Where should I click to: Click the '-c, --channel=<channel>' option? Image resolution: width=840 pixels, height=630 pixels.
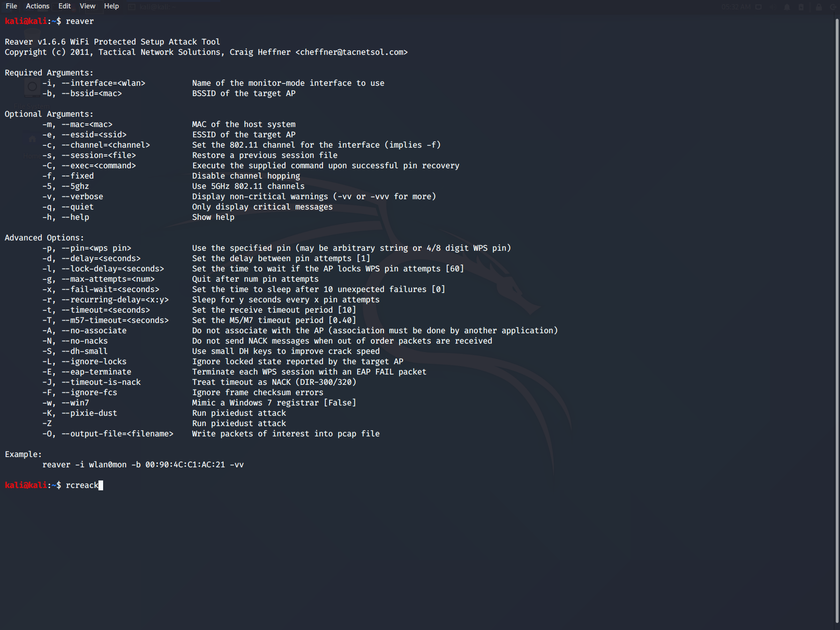(96, 145)
